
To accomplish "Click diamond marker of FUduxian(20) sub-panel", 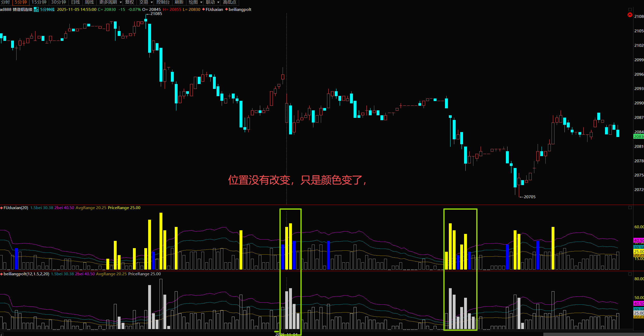I will coord(2,208).
